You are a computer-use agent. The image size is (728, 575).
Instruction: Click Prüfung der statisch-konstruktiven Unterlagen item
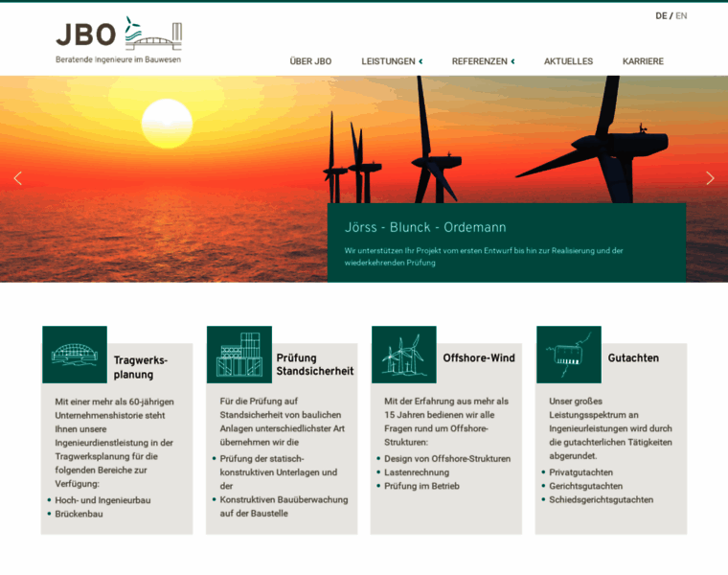tap(279, 472)
